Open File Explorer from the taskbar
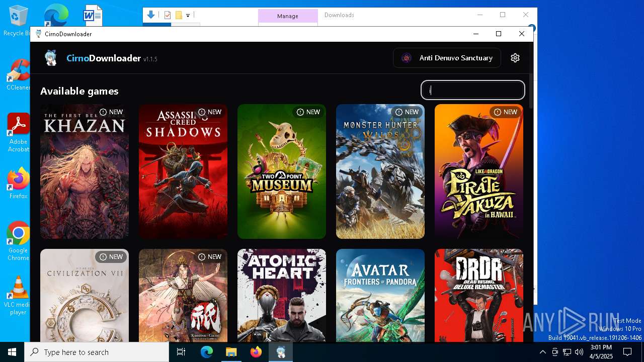644x362 pixels. click(x=231, y=352)
